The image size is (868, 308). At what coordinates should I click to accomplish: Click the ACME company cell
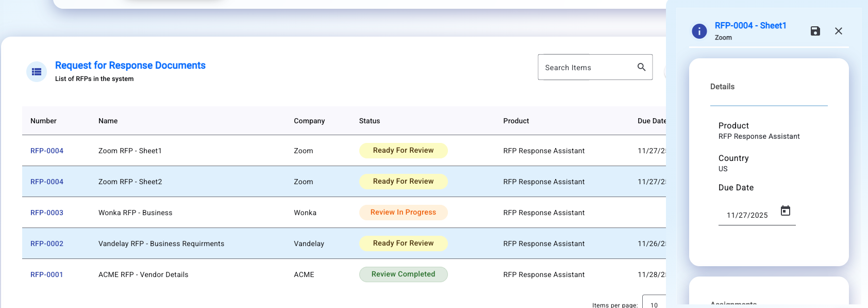(304, 274)
